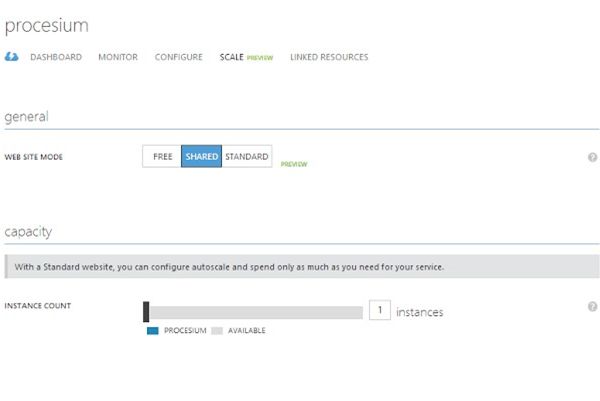The image size is (600, 401).
Task: Set web site mode to Free
Action: tap(162, 156)
